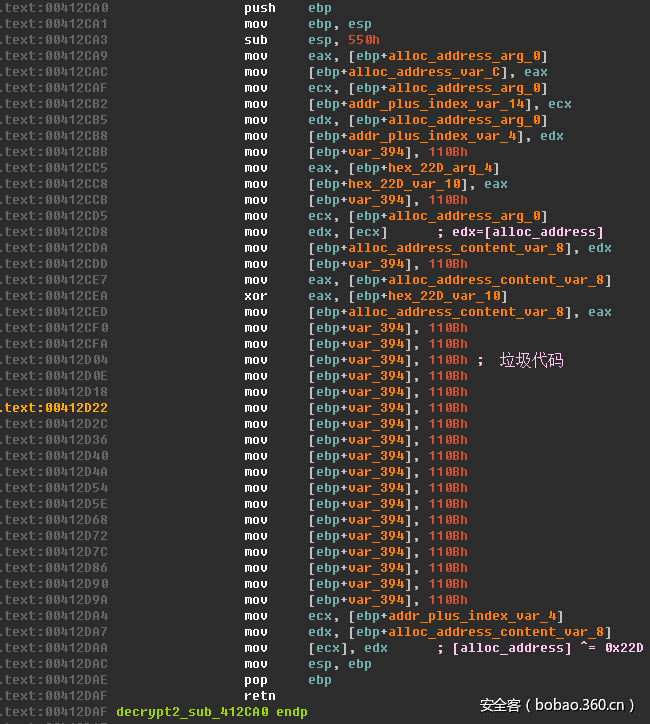Click the [alloc_address] ^= 0x22D comment
The image size is (650, 724).
click(548, 648)
